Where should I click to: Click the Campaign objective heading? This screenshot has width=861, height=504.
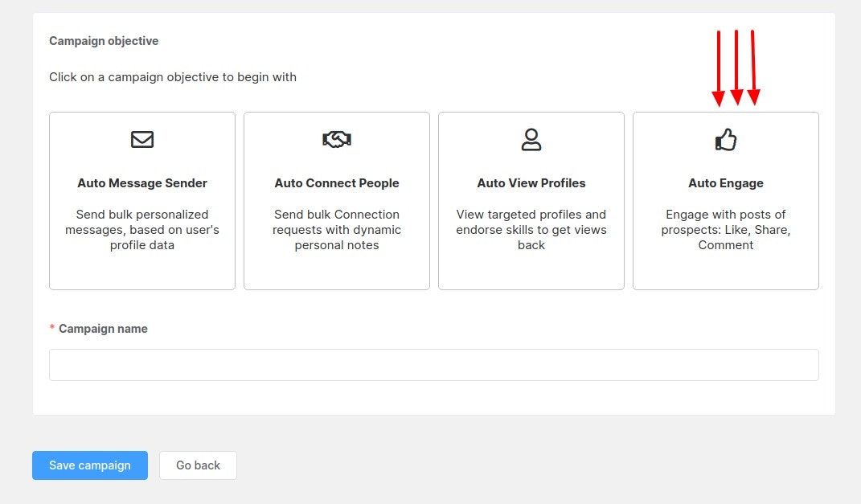pyautogui.click(x=104, y=40)
